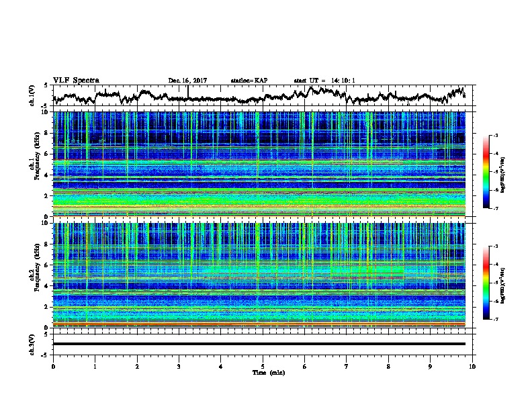This screenshot has height=411, width=532.
Task: Click time axis tick label "10"
Action: point(472,367)
